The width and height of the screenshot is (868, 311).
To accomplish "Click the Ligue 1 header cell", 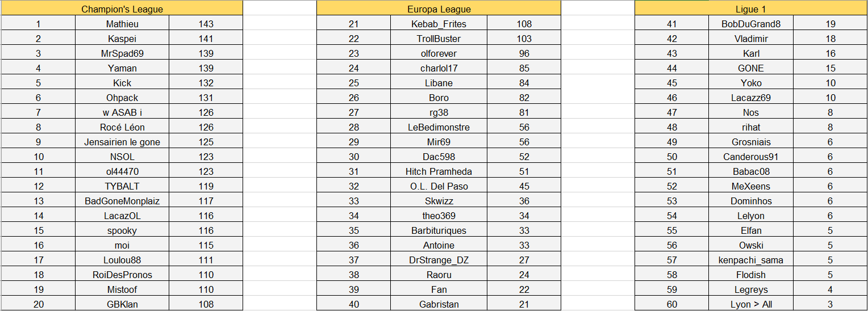I will click(751, 9).
